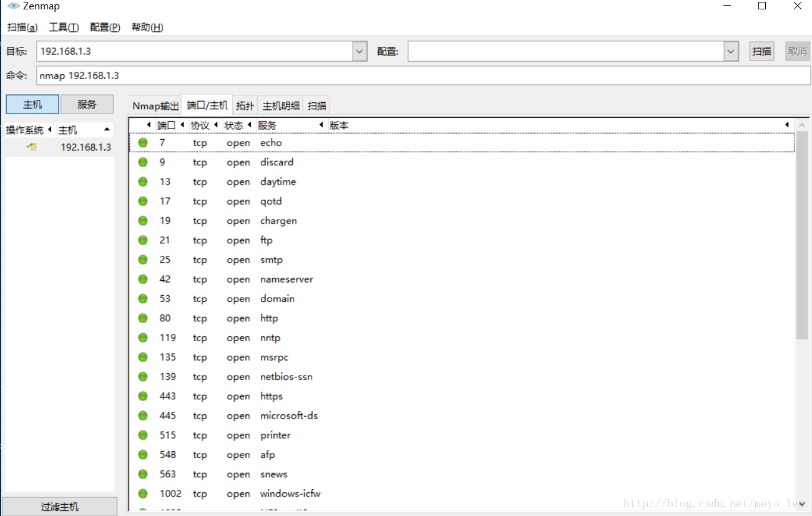This screenshot has height=516, width=812.
Task: Click the empty profile (配置) input field
Action: [566, 51]
